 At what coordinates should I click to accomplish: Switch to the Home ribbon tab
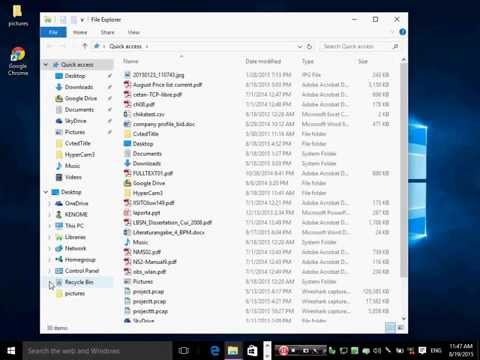(80, 32)
